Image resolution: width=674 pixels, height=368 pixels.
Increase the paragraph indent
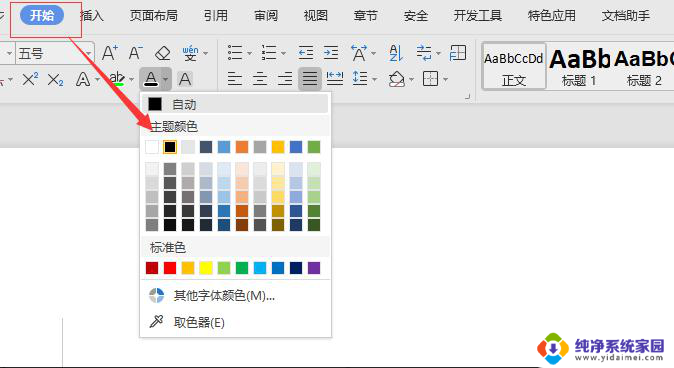pyautogui.click(x=331, y=53)
